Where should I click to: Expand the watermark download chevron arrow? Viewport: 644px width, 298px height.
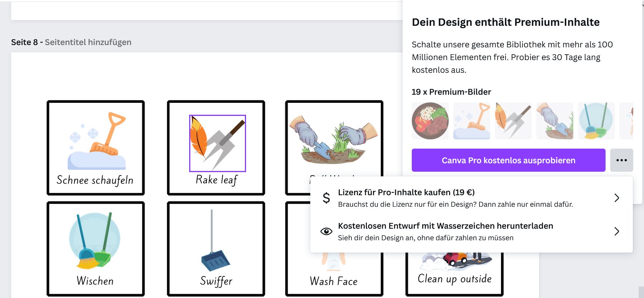click(x=617, y=231)
